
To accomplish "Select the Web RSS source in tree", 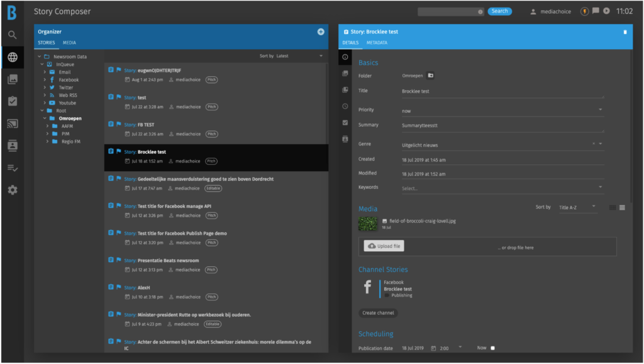I will coord(68,96).
